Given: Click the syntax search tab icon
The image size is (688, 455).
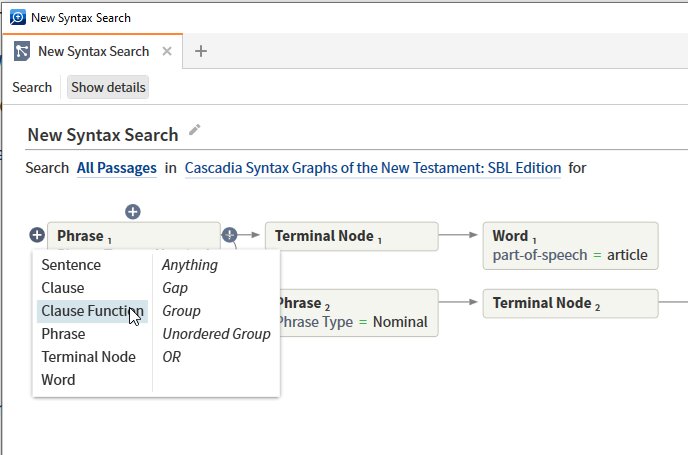Looking at the screenshot, I should 22,51.
